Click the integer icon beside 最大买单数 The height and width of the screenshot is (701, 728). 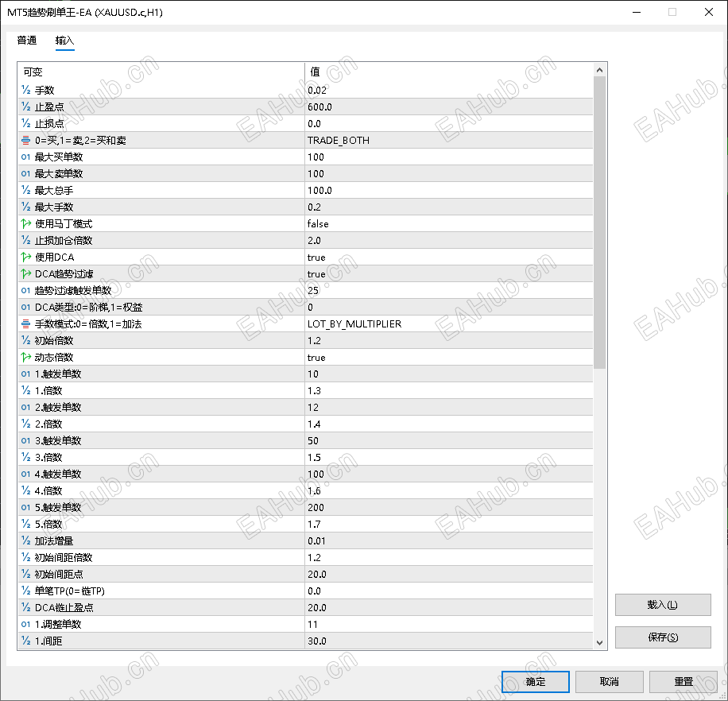pos(26,157)
